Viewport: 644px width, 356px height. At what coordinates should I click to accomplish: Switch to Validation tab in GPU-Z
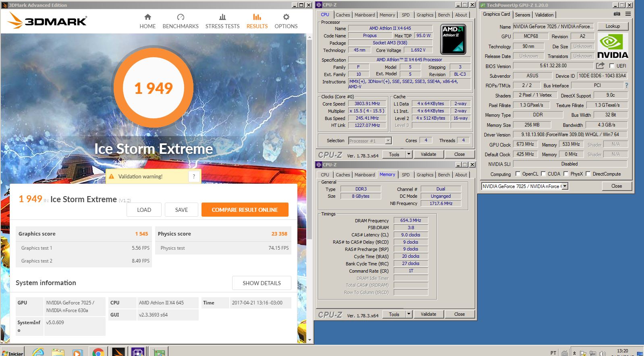pos(544,15)
